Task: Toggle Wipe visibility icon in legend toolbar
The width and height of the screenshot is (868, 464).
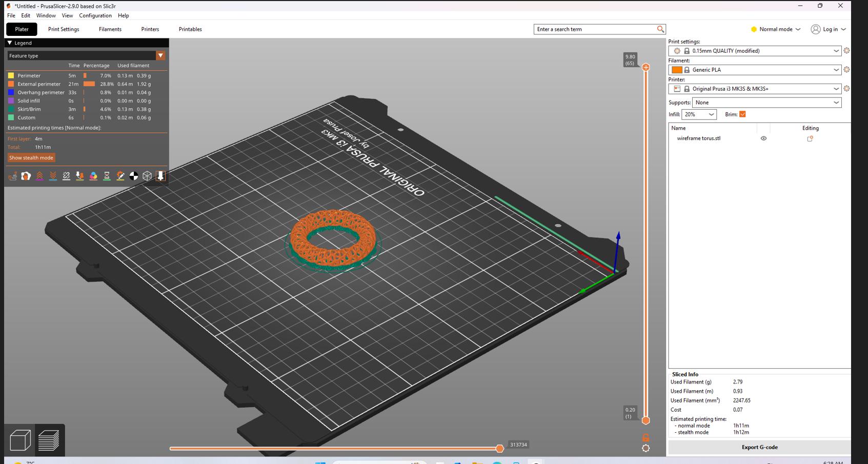Action: coord(26,176)
